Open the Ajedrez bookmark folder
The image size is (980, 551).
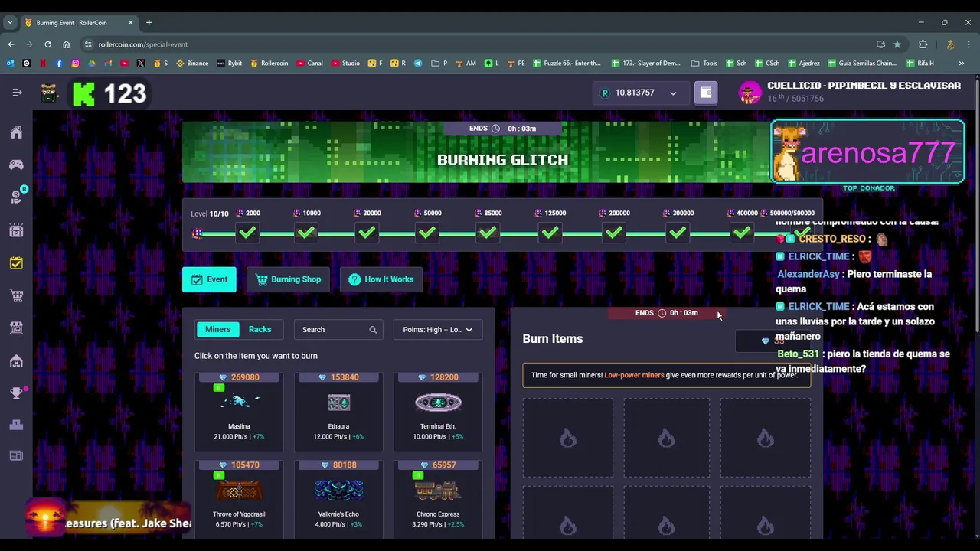click(x=803, y=64)
